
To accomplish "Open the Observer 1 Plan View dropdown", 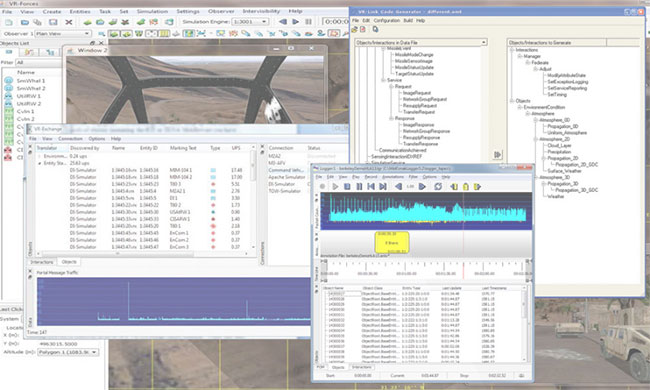I will click(x=63, y=34).
